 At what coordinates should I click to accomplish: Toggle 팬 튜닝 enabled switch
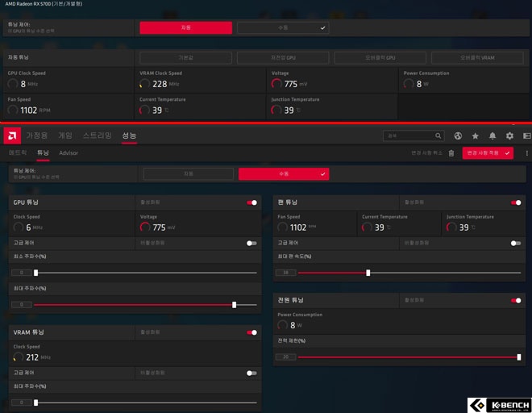tap(516, 202)
